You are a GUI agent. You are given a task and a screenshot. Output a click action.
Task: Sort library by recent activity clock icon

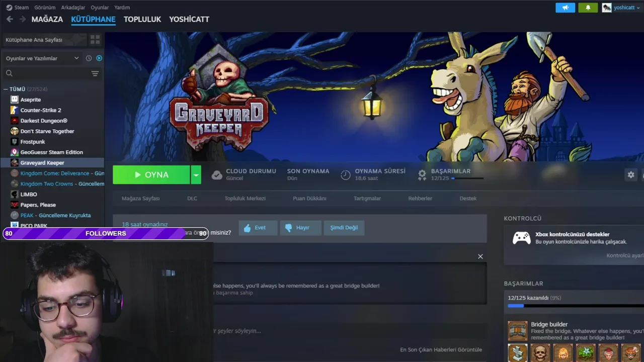pos(89,58)
